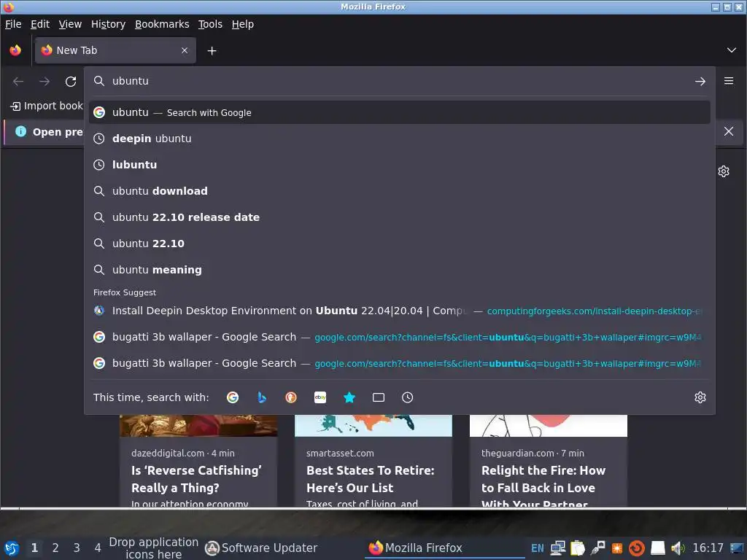The height and width of the screenshot is (560, 747).
Task: Expand the list all tabs chevron
Action: click(731, 50)
